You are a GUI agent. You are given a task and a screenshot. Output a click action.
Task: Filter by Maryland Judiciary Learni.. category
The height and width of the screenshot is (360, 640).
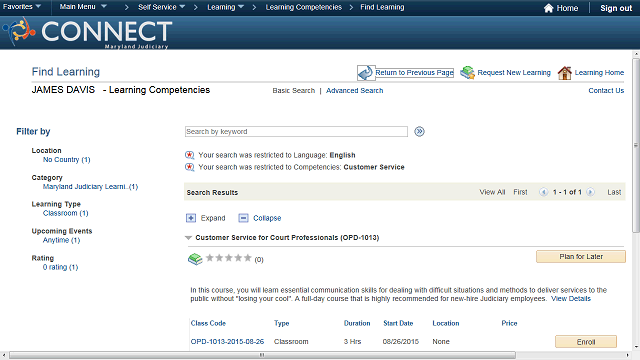[90, 187]
